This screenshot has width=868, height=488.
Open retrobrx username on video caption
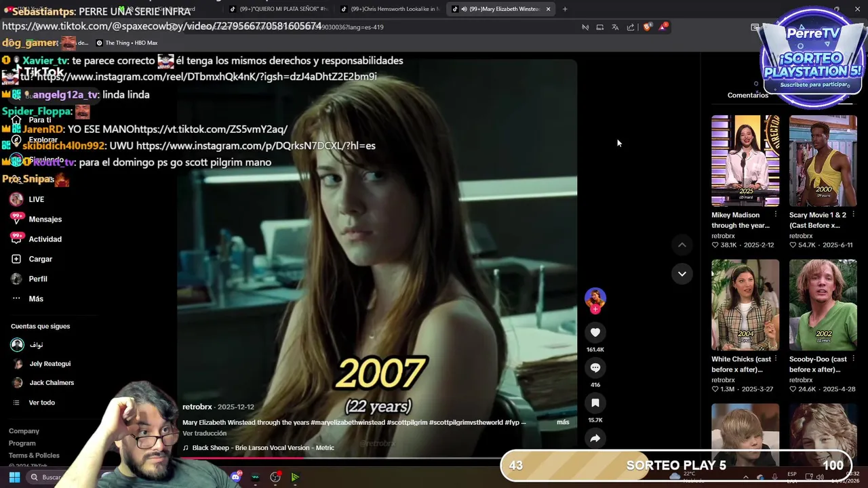pos(197,407)
